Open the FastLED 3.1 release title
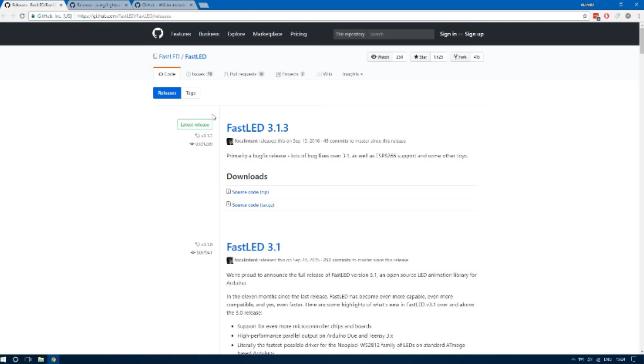 (253, 247)
